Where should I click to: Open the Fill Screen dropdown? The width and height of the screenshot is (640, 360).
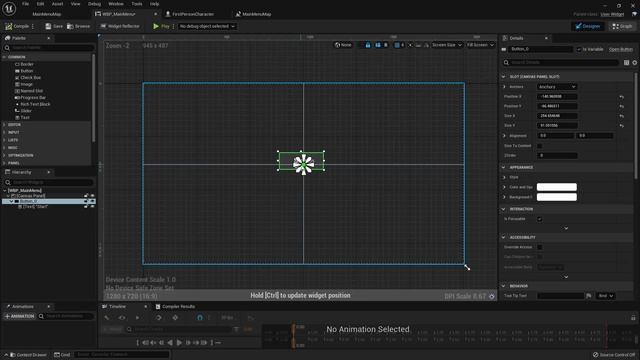[x=480, y=45]
